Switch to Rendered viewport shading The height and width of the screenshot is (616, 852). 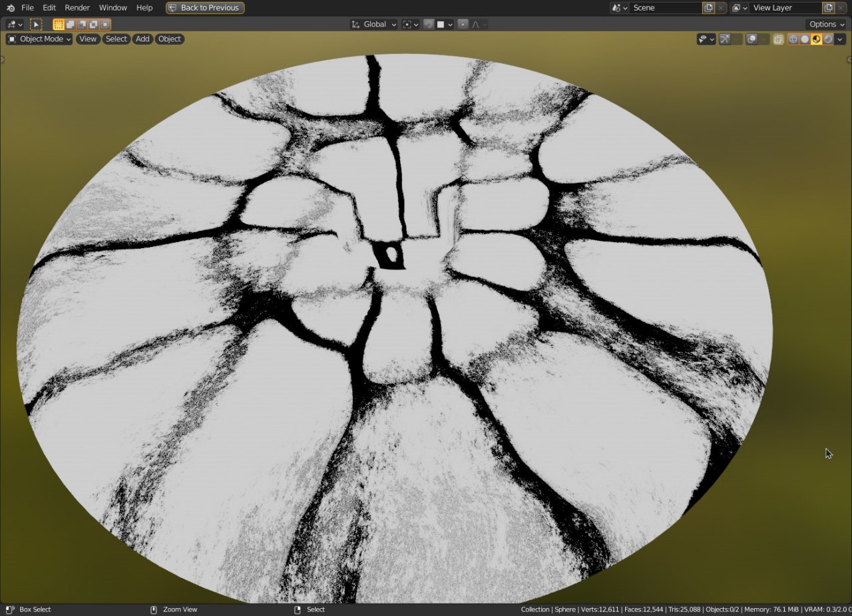click(x=828, y=39)
